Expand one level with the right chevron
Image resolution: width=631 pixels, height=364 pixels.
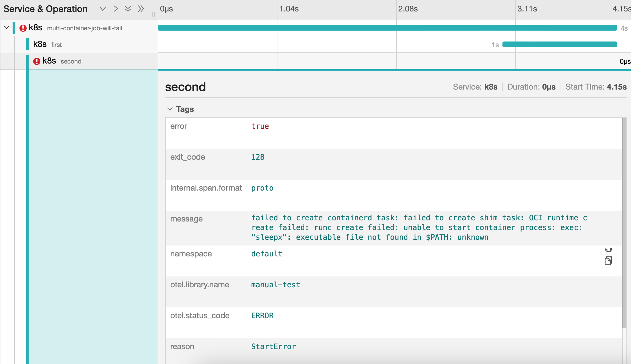(x=115, y=9)
